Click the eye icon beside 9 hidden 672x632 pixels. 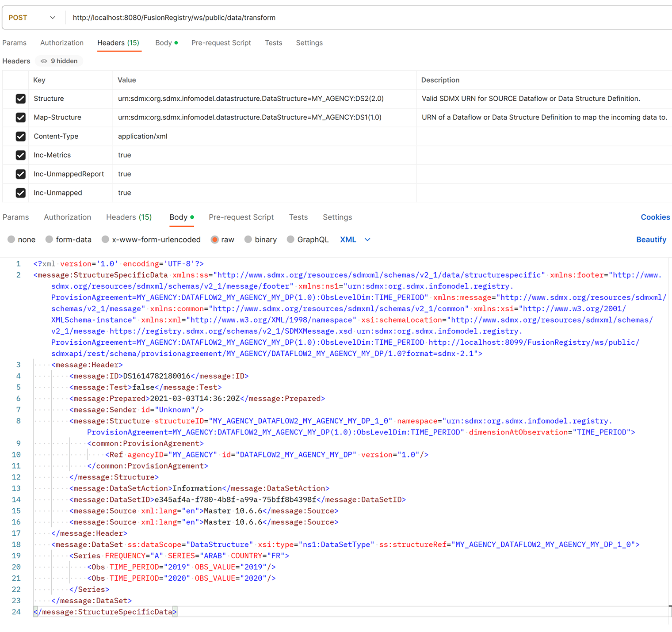(x=44, y=61)
